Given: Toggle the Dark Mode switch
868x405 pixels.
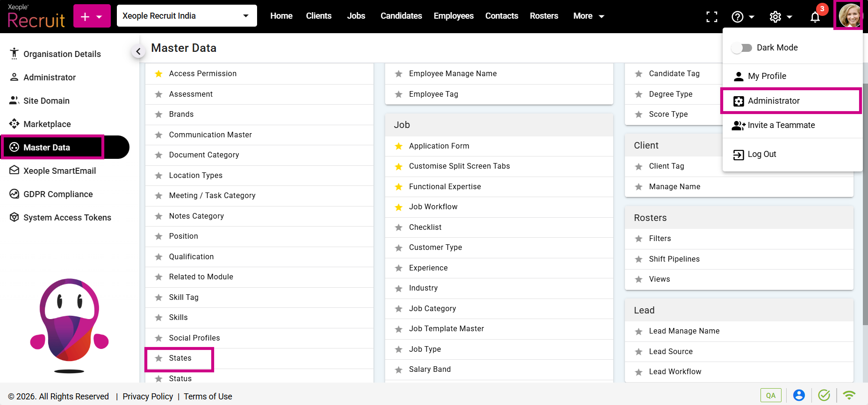Looking at the screenshot, I should pyautogui.click(x=741, y=48).
